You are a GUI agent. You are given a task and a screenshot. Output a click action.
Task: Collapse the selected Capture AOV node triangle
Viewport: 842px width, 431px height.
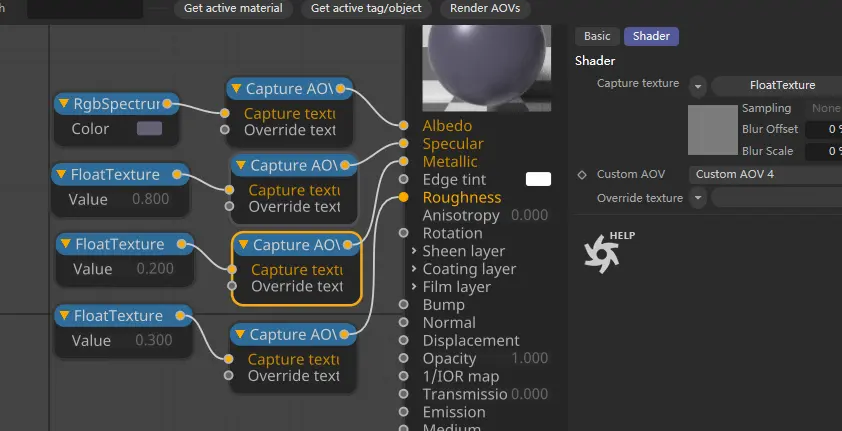pyautogui.click(x=243, y=245)
